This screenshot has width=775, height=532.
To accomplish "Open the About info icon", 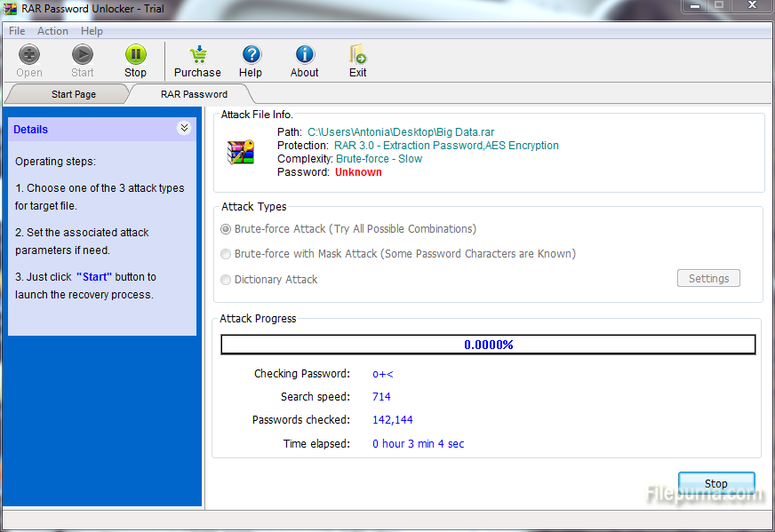I will tap(305, 55).
